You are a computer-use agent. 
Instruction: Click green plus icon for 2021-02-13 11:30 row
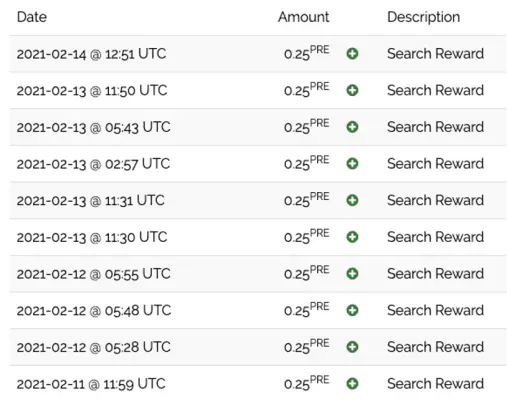pyautogui.click(x=352, y=237)
